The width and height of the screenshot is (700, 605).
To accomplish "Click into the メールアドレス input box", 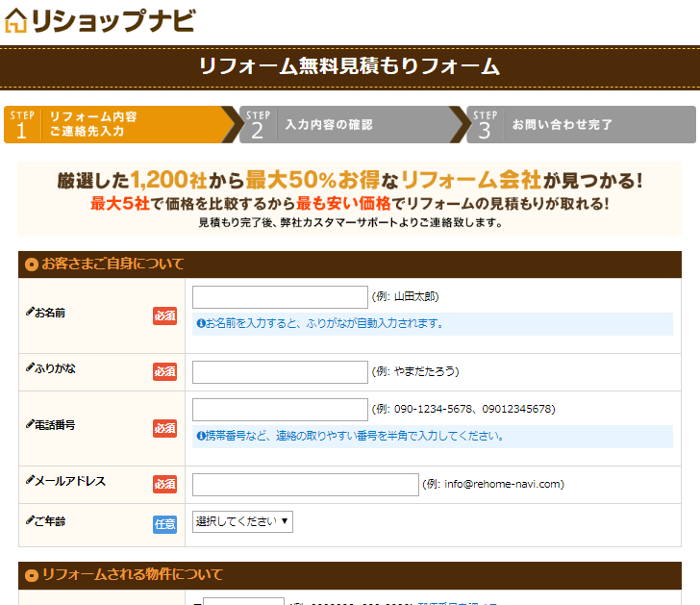I will [305, 485].
